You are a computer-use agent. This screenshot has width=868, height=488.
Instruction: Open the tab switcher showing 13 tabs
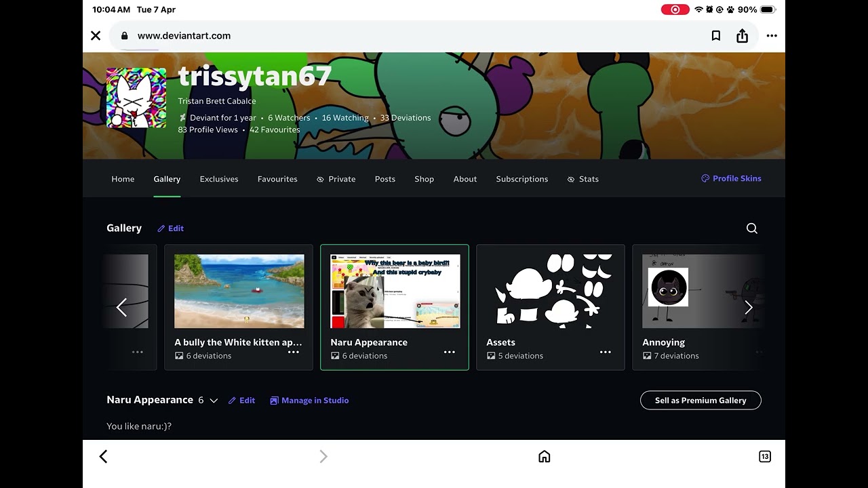(765, 457)
